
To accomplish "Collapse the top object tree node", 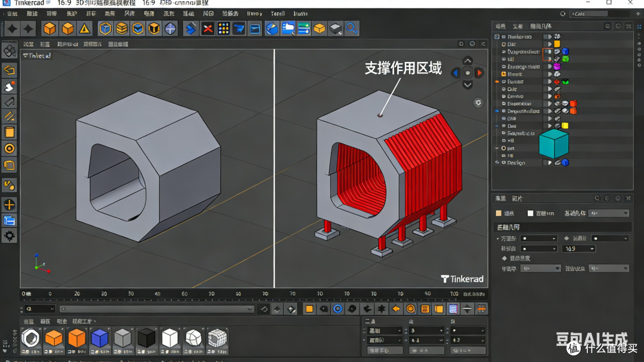I will coord(497,36).
